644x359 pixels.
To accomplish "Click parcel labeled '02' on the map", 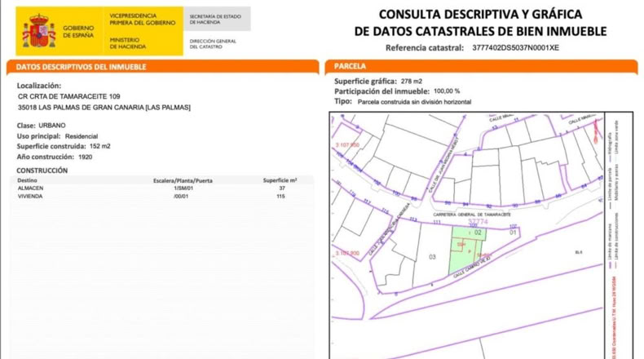I will (x=478, y=233).
